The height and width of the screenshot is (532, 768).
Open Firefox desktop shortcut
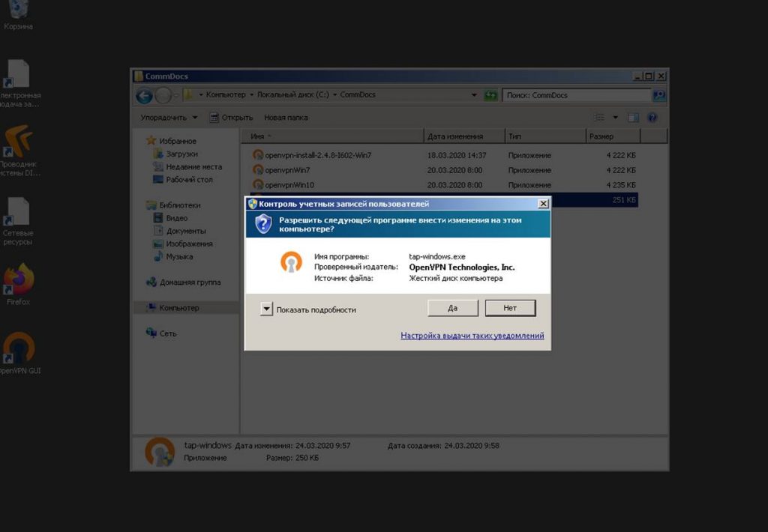(x=19, y=285)
